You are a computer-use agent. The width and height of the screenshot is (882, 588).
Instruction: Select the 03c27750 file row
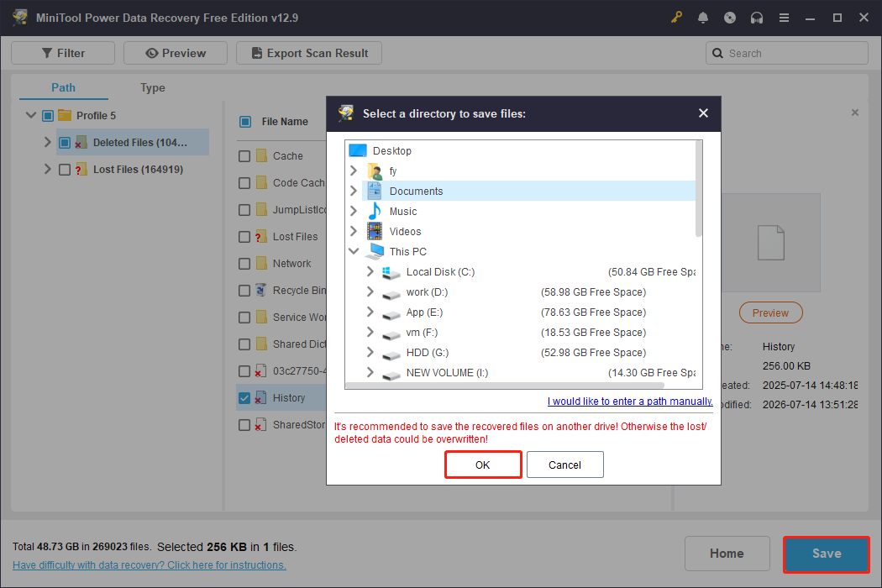click(281, 370)
